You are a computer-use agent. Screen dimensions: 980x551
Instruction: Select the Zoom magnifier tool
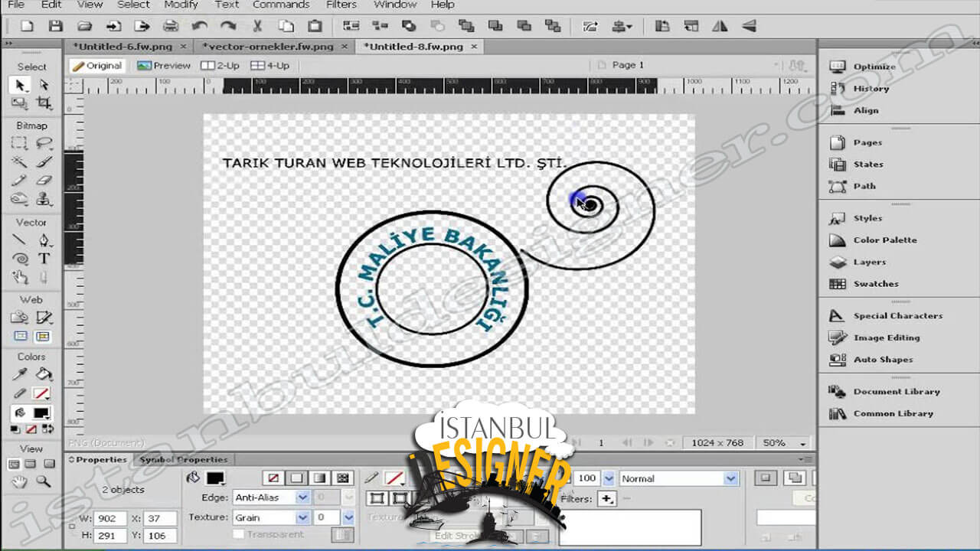click(44, 482)
